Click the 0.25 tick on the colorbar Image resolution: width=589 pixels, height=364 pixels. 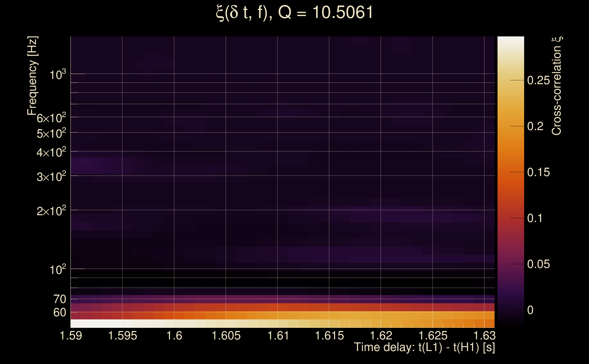coord(538,80)
